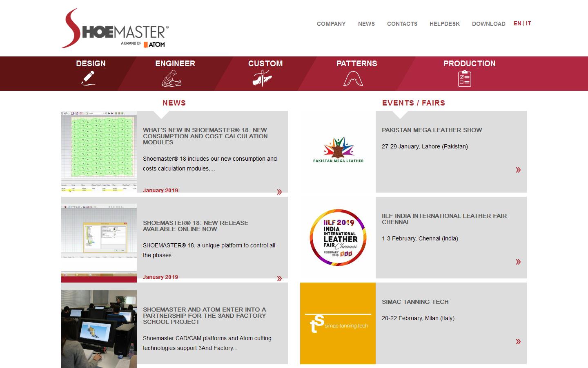Click the classroom computers photo thumbnail
This screenshot has width=588, height=368.
click(x=99, y=329)
